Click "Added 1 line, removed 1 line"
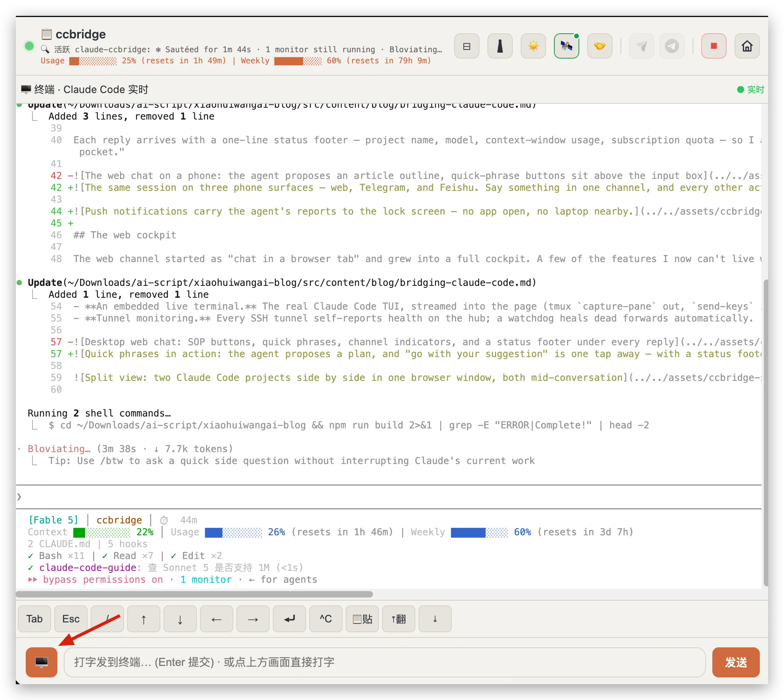784x700 pixels. tap(129, 295)
